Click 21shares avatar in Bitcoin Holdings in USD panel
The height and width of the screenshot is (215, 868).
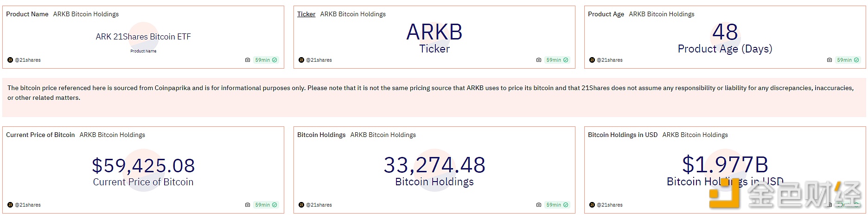coord(592,205)
